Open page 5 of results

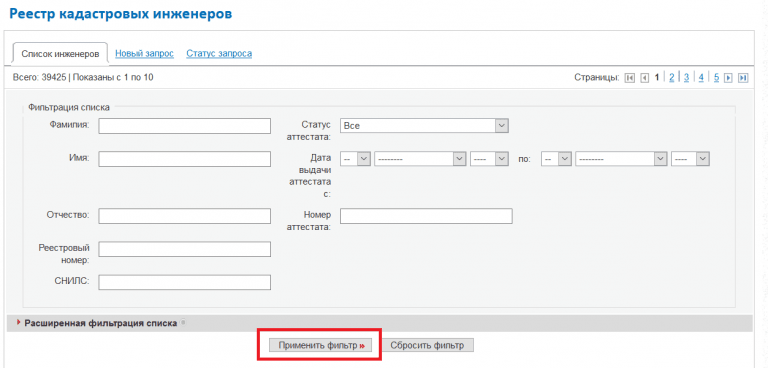click(716, 77)
